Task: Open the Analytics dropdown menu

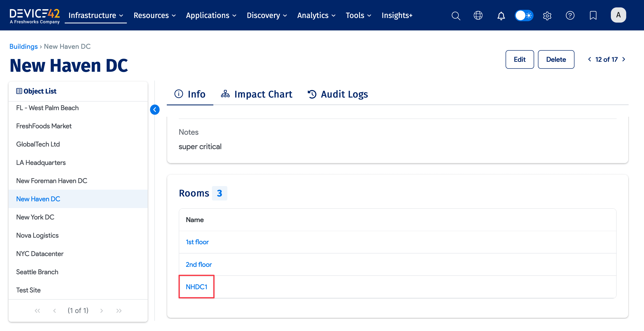Action: click(316, 16)
